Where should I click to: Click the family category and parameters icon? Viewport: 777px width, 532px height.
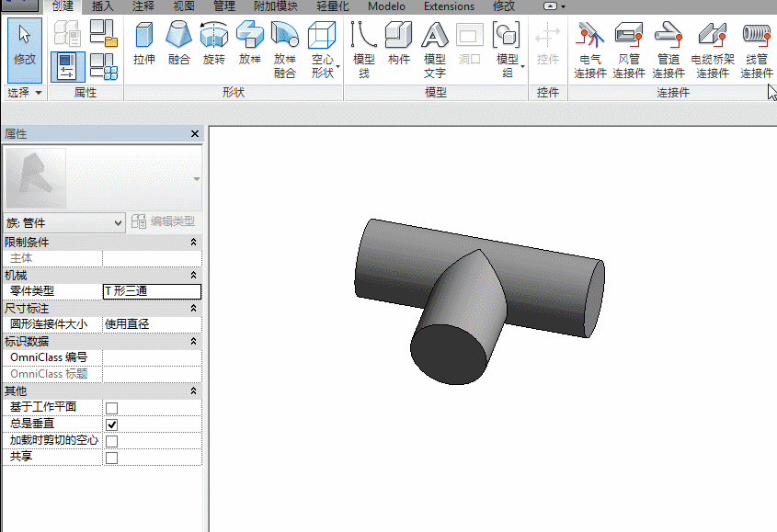coord(104,33)
